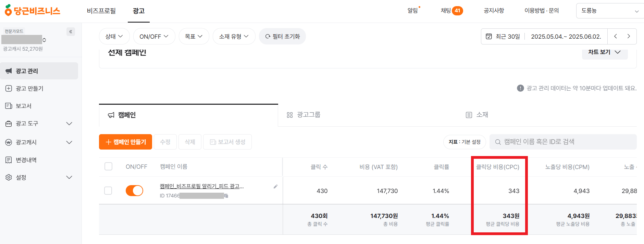Expand the 차트 보기 section
Image resolution: width=644 pixels, height=244 pixels.
point(605,52)
